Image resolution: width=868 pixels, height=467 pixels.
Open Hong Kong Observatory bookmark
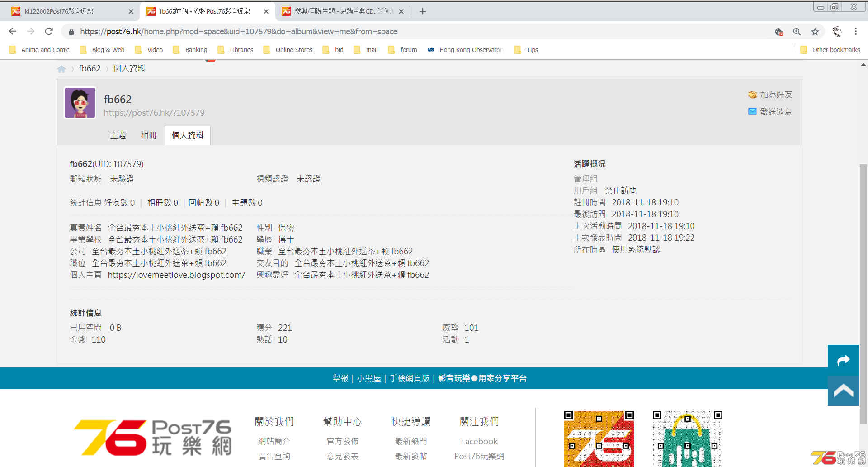tap(465, 50)
